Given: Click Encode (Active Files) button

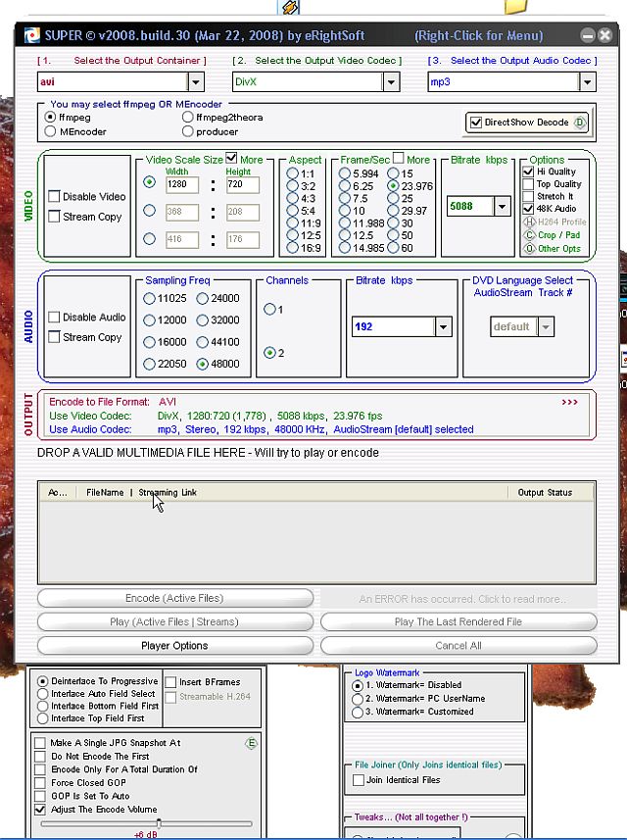Looking at the screenshot, I should click(175, 599).
